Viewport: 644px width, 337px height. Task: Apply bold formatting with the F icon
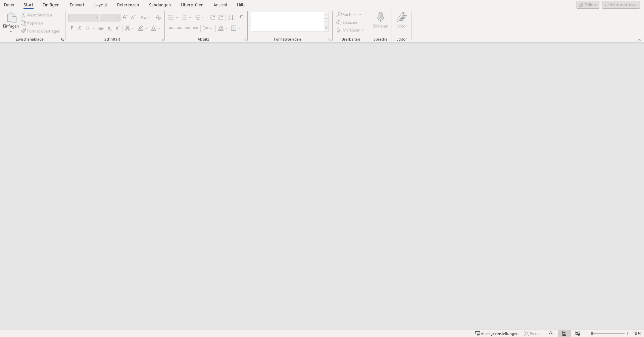[71, 28]
